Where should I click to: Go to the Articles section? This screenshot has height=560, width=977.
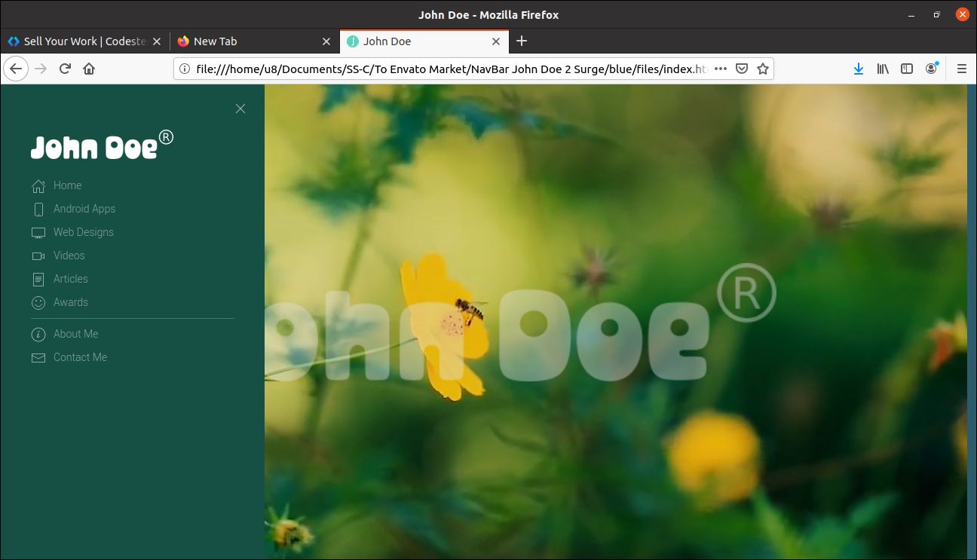71,279
